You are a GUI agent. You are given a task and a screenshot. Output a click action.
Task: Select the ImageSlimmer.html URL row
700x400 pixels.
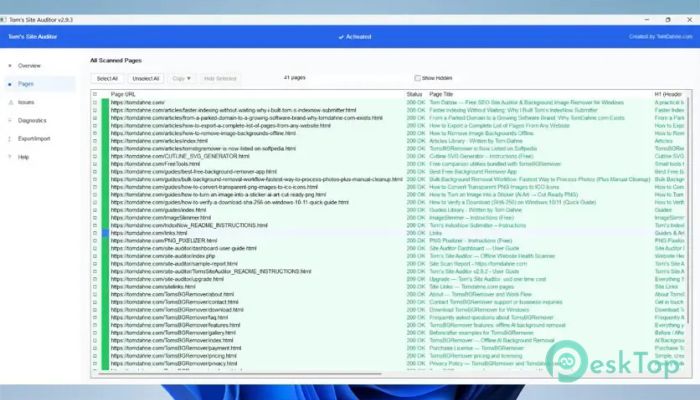coord(161,218)
